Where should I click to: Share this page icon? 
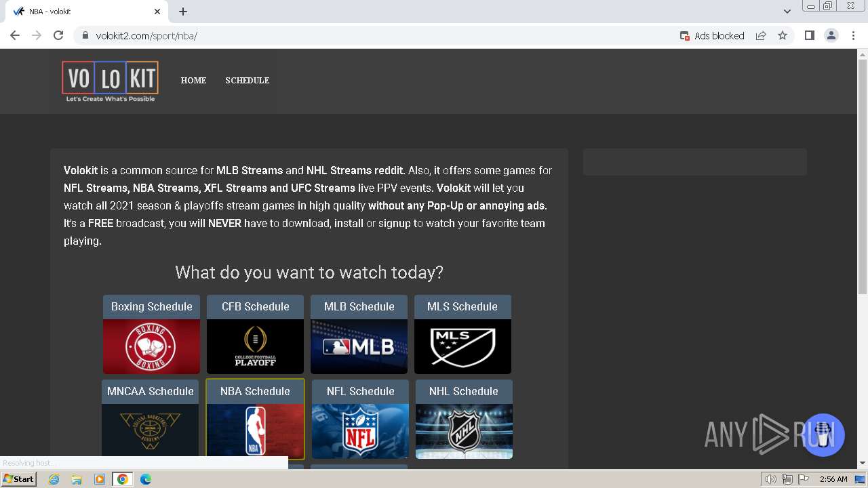pyautogui.click(x=761, y=36)
